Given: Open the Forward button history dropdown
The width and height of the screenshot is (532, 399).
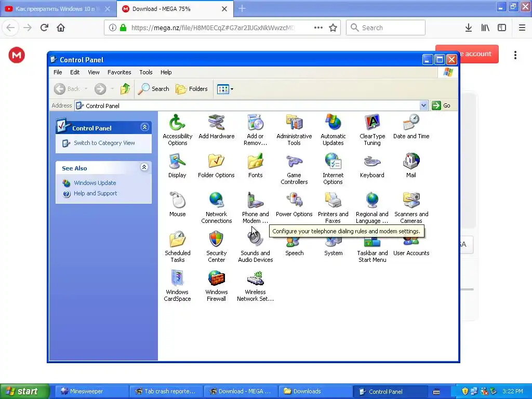Looking at the screenshot, I should coord(112,89).
